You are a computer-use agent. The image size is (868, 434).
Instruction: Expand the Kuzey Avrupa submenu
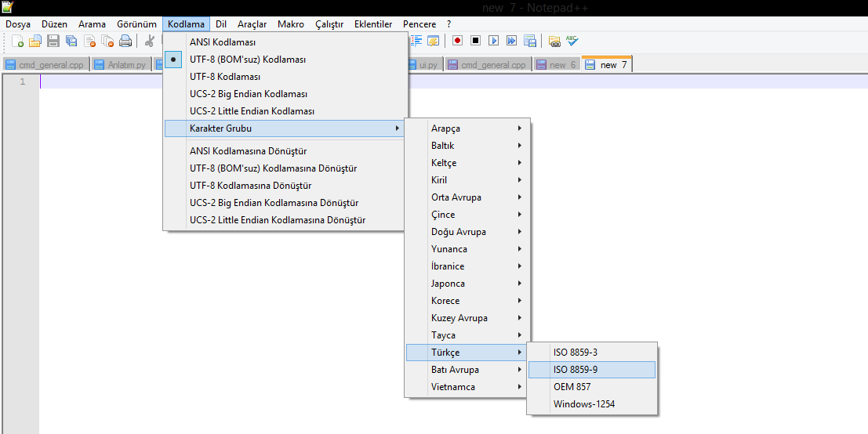(467, 318)
